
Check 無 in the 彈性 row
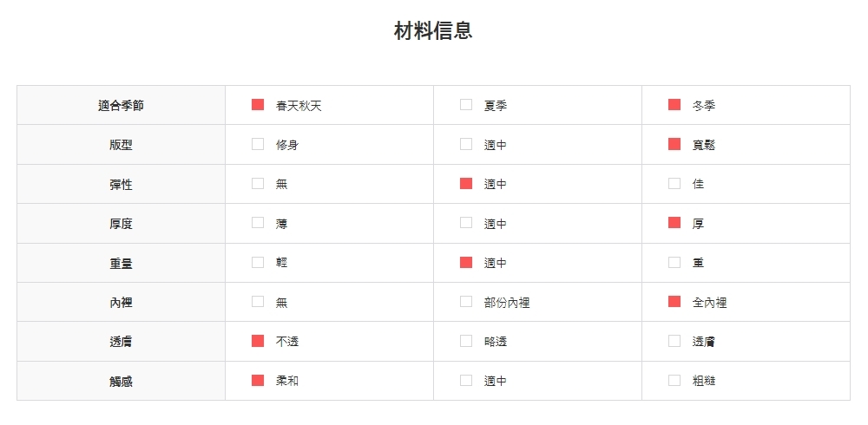pos(258,184)
